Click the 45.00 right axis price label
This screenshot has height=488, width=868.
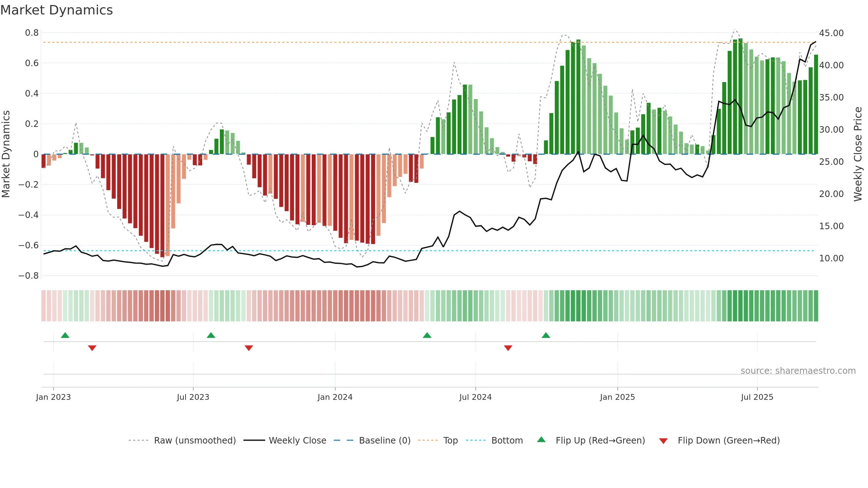[831, 33]
